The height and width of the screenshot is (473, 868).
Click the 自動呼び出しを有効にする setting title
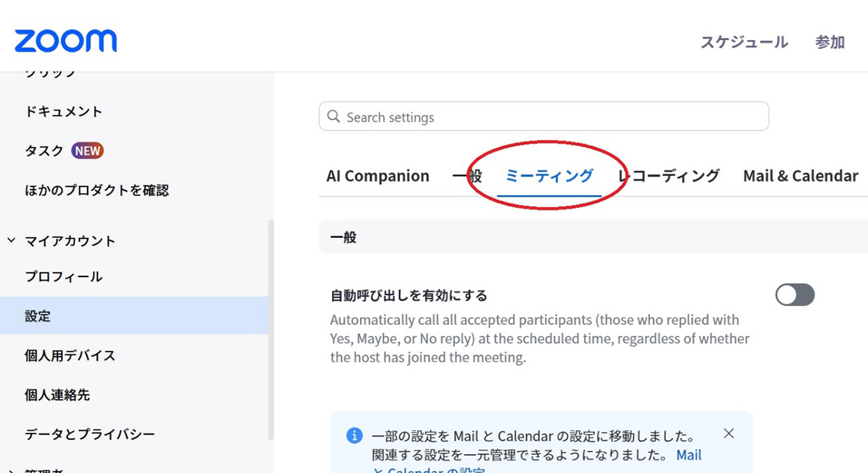pyautogui.click(x=409, y=295)
